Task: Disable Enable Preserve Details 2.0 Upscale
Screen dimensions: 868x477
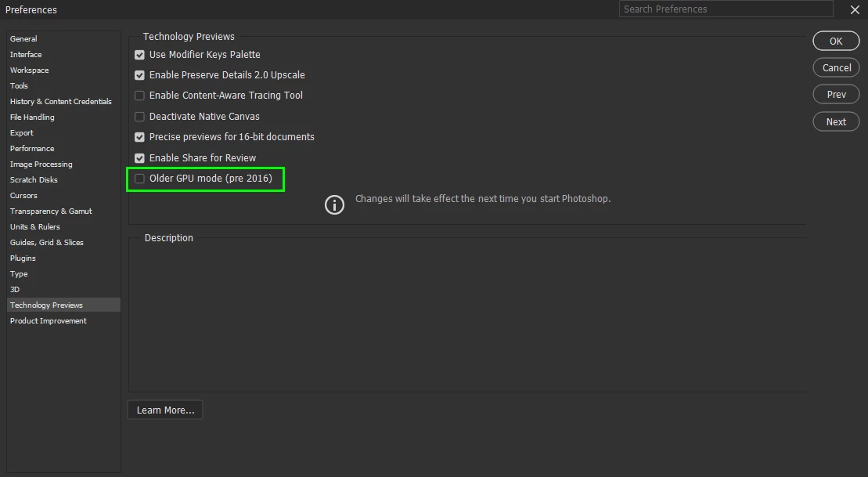Action: click(139, 75)
